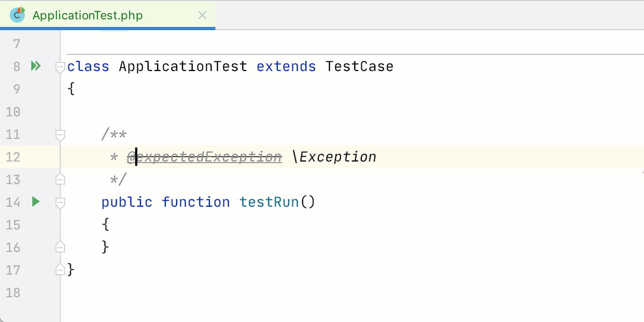The height and width of the screenshot is (322, 644).
Task: Switch to the ApplicationTest.php tab
Action: click(x=107, y=15)
